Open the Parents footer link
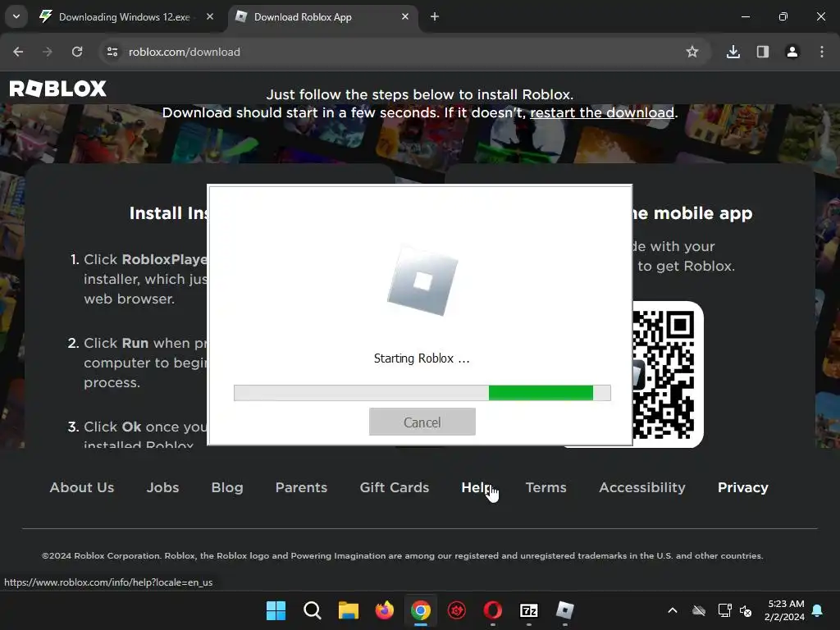This screenshot has width=840, height=630. tap(301, 487)
